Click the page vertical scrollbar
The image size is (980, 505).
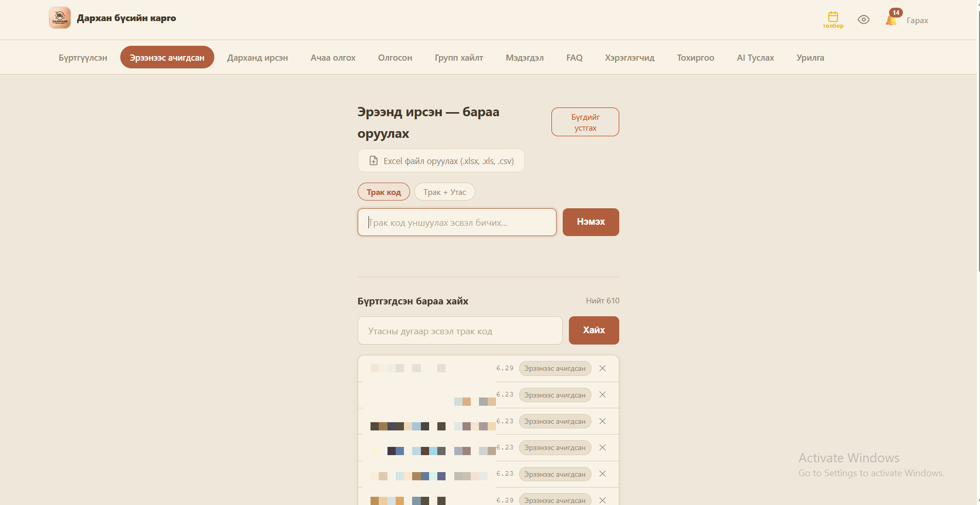(x=978, y=252)
